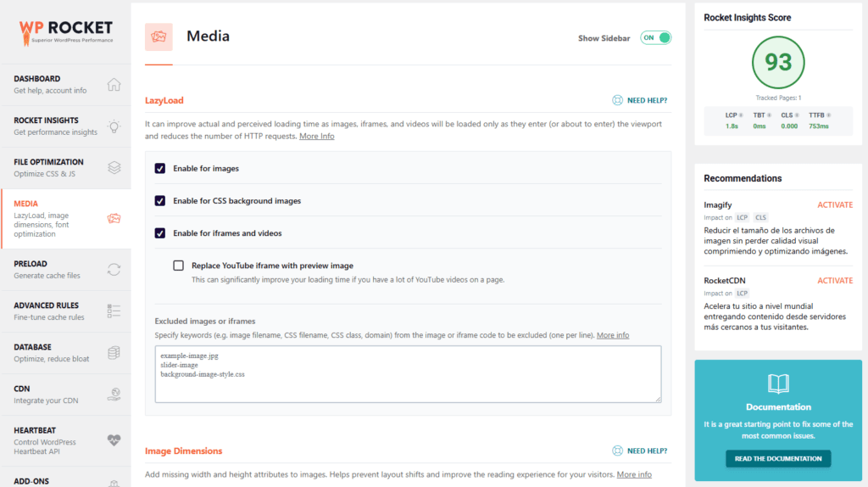
Task: Uncheck Enable for iframes and videos
Action: click(x=160, y=233)
